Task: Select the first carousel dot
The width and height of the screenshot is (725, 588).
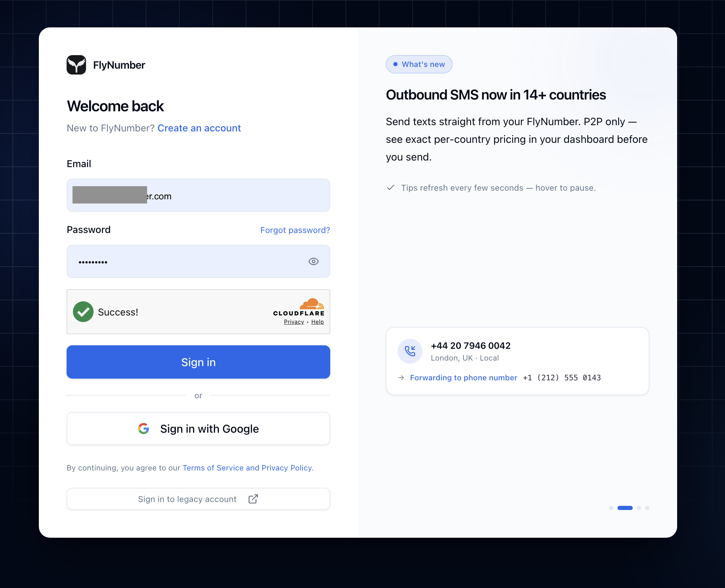Action: pos(611,508)
